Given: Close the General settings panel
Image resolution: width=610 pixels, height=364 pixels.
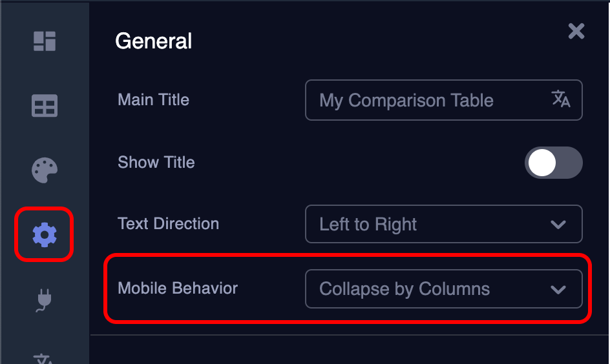Looking at the screenshot, I should (x=576, y=31).
